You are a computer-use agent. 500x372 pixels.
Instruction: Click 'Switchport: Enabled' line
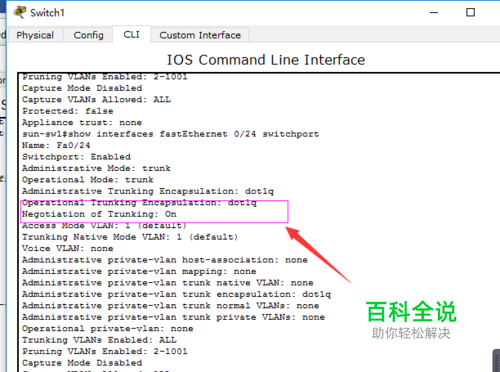pyautogui.click(x=76, y=157)
